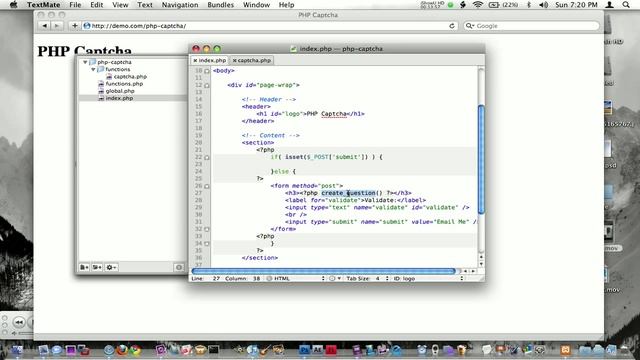This screenshot has height=360, width=640.
Task: Open the Navigation menu
Action: pos(180,5)
